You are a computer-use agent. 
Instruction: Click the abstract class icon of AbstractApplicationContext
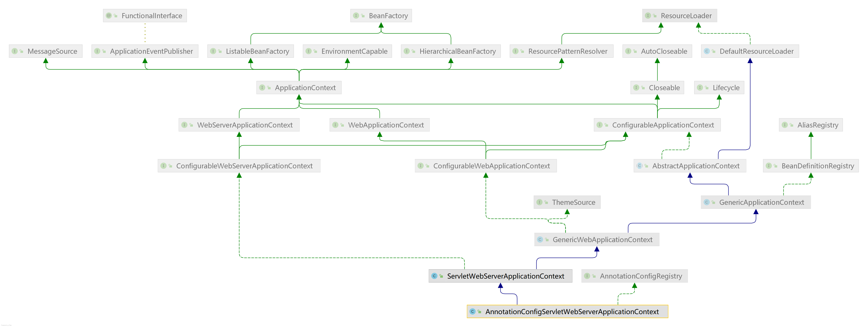click(x=639, y=166)
